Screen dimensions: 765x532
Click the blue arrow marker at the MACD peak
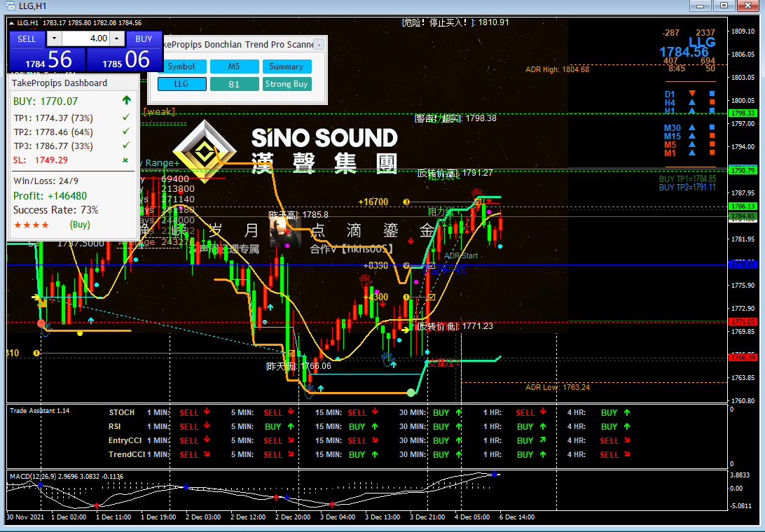pos(495,473)
